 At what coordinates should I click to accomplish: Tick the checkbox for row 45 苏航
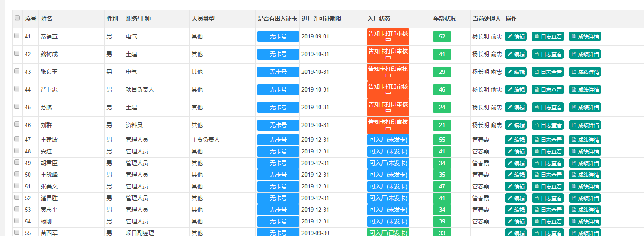tap(17, 107)
